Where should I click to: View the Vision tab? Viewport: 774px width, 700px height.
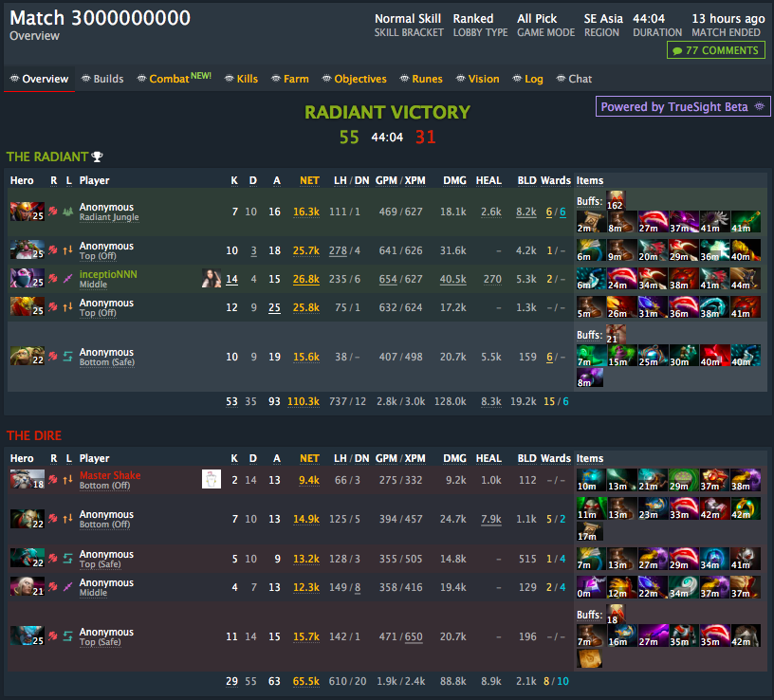[x=477, y=79]
